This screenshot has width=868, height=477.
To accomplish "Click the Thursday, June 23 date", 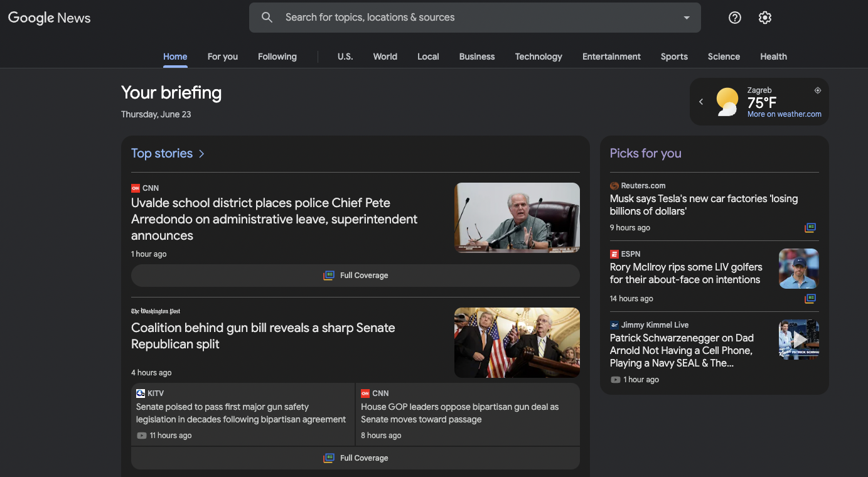I will point(156,114).
